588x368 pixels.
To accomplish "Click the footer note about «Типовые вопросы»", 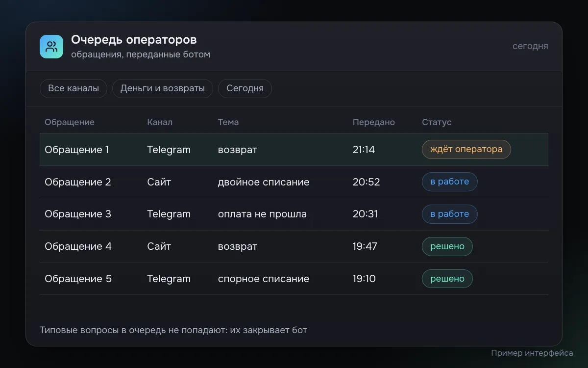I will [x=173, y=330].
